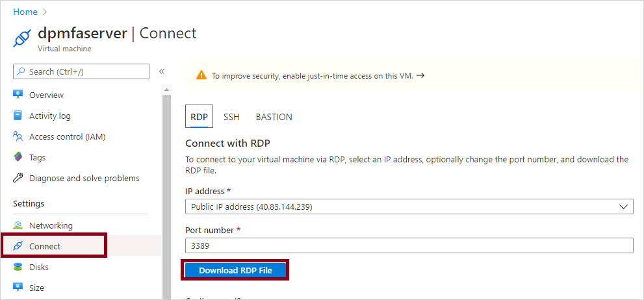This screenshot has width=644, height=300.
Task: Select the RDP tab
Action: click(199, 117)
